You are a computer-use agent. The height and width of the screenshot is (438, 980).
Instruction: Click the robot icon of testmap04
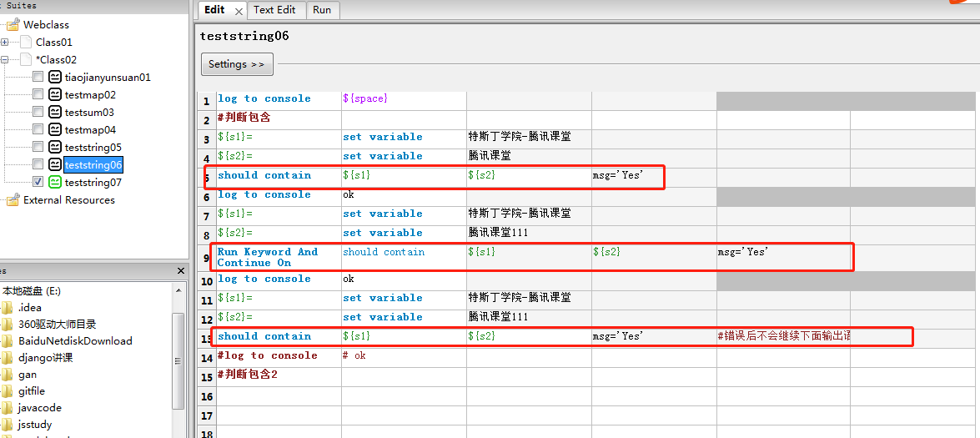click(55, 129)
